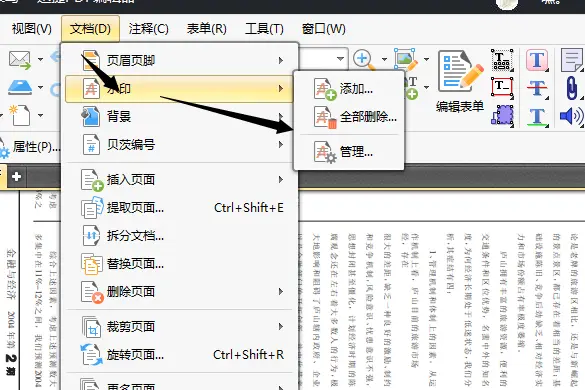585x390 pixels.
Task: Select the underline text T icon
Action: point(537,116)
